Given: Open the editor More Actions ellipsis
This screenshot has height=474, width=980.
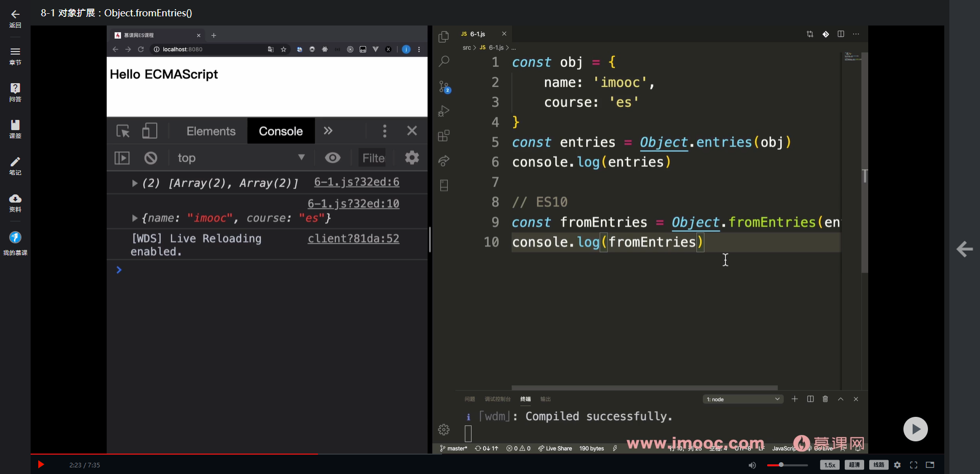Looking at the screenshot, I should pos(856,34).
